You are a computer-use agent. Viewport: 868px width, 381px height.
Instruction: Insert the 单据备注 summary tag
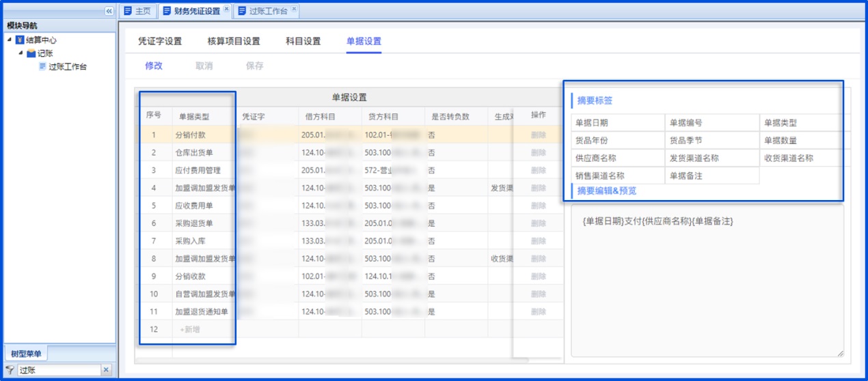[712, 175]
